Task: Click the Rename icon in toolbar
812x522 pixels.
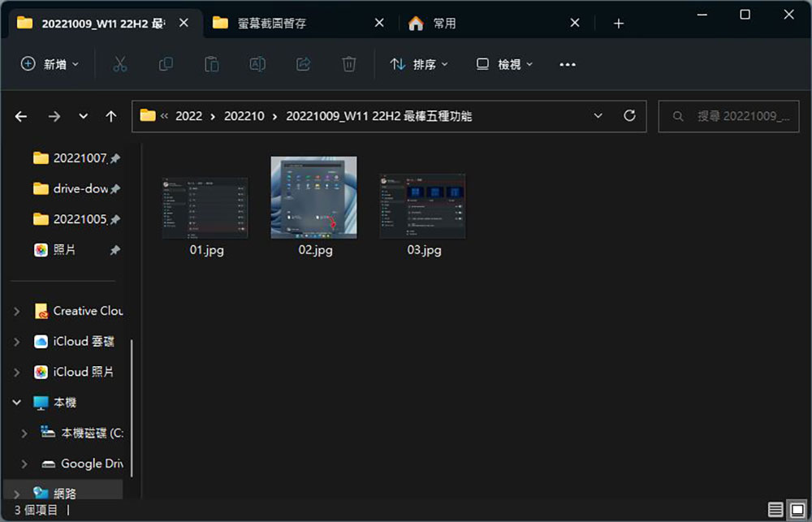Action: (x=257, y=64)
